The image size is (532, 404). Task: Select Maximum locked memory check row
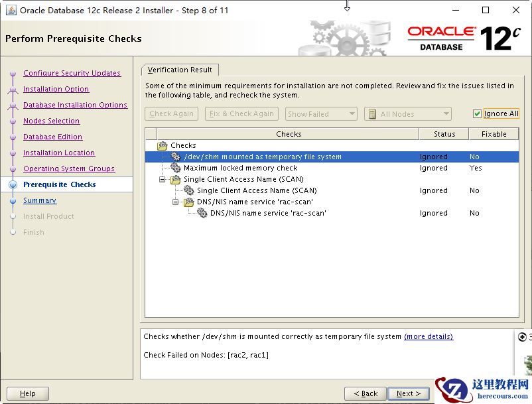[x=332, y=168]
